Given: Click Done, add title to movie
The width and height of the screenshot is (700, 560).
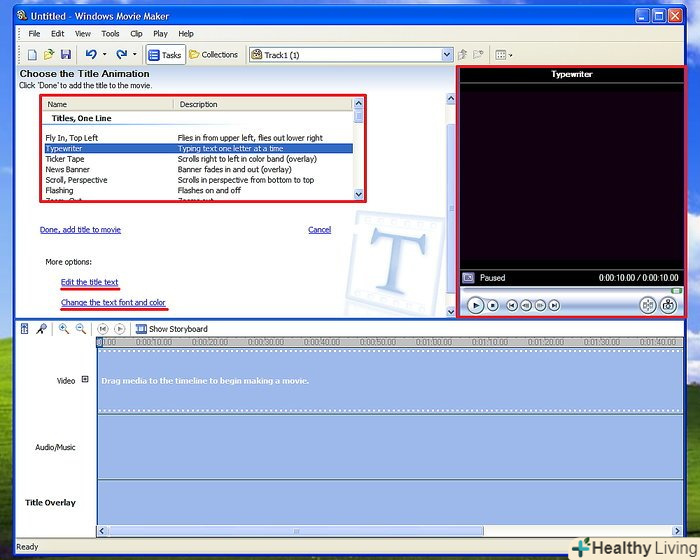Looking at the screenshot, I should (80, 230).
